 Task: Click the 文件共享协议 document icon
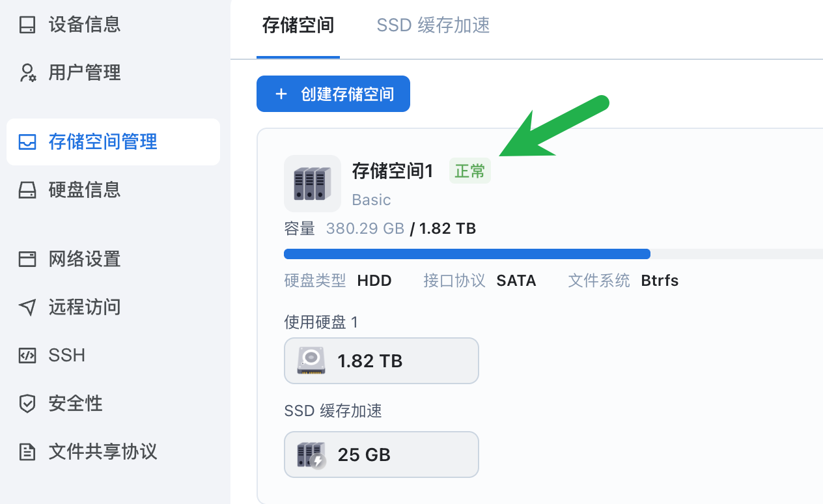coord(27,452)
